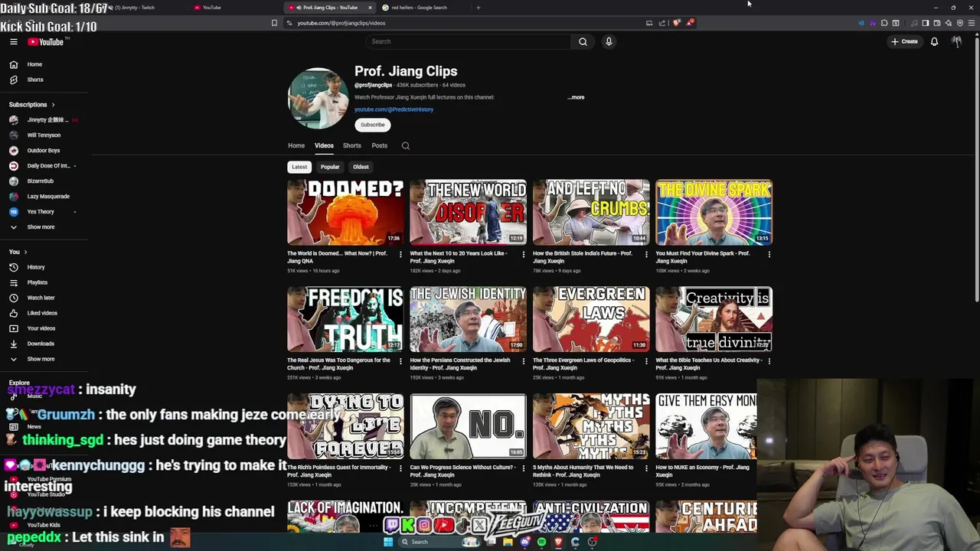
Task: Open File Explorer from taskbar
Action: coord(508,542)
